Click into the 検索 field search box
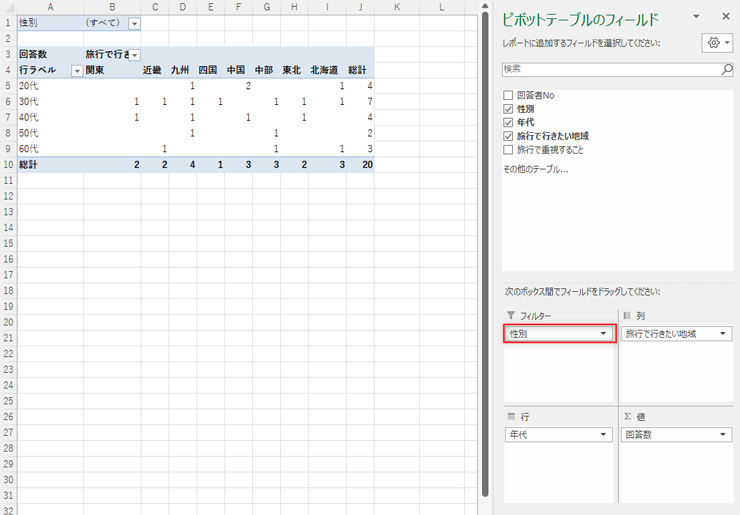This screenshot has width=740, height=515. pos(610,70)
